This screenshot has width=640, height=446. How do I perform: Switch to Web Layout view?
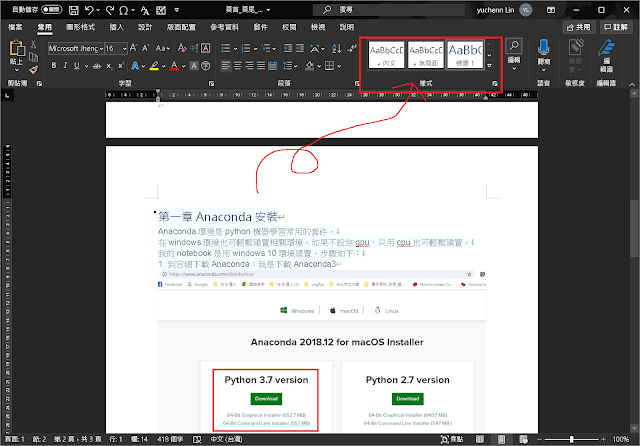[x=523, y=439]
